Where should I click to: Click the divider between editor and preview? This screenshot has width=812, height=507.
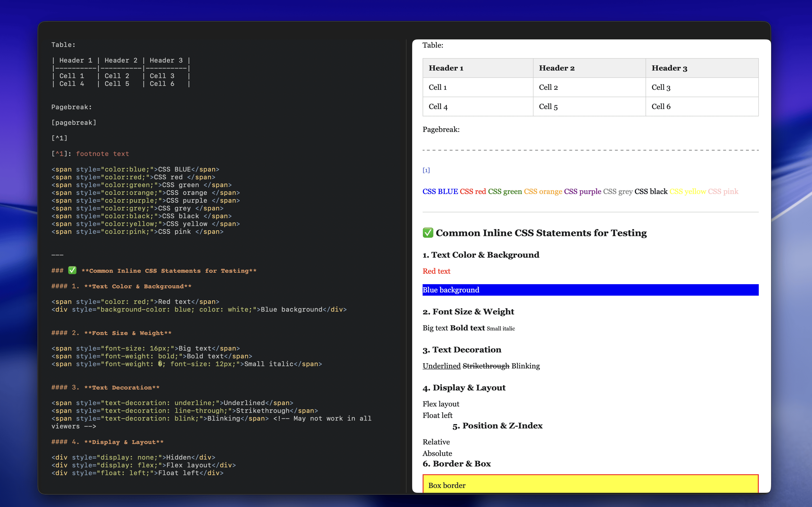pyautogui.click(x=406, y=265)
